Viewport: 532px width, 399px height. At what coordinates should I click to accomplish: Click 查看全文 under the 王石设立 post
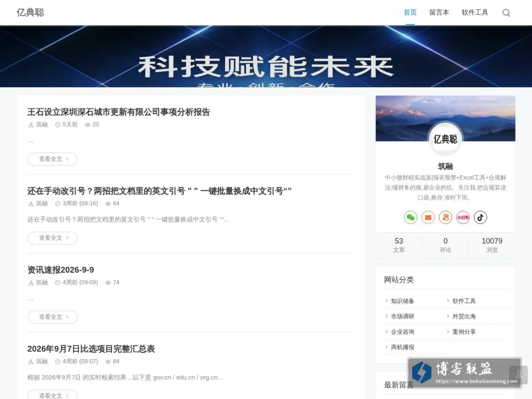coord(52,159)
